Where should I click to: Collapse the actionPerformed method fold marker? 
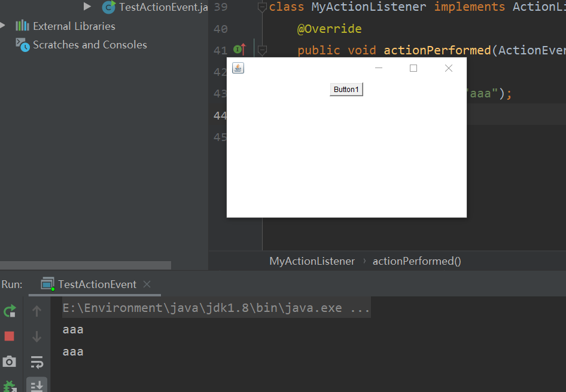[262, 50]
